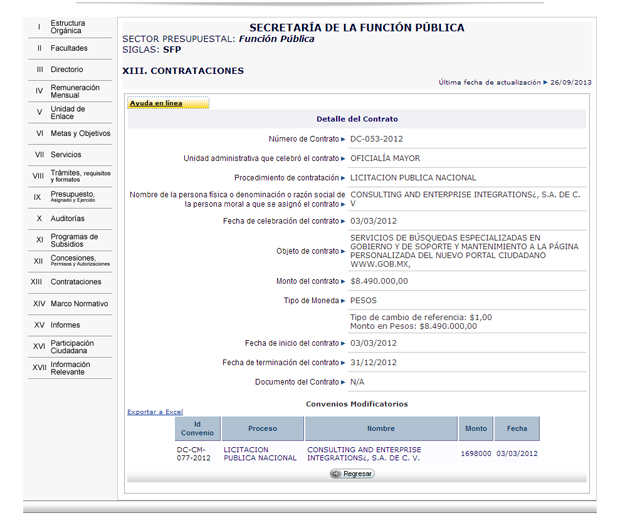Open Estructura Orgánica in sidebar
Image resolution: width=640 pixels, height=523 pixels.
[x=68, y=27]
